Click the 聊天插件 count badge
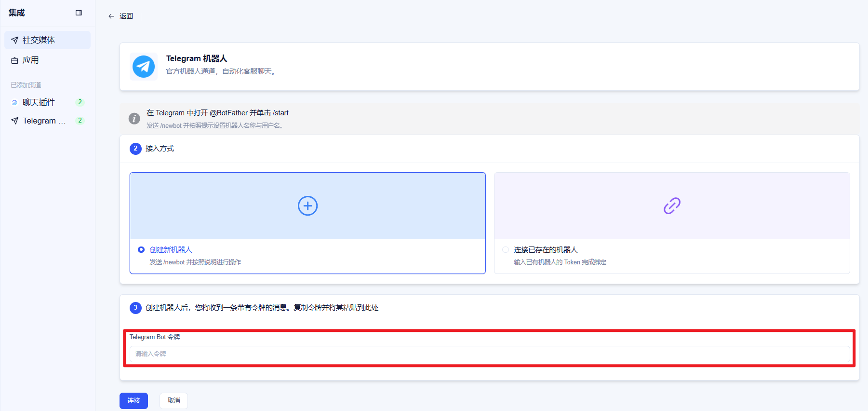 point(80,102)
